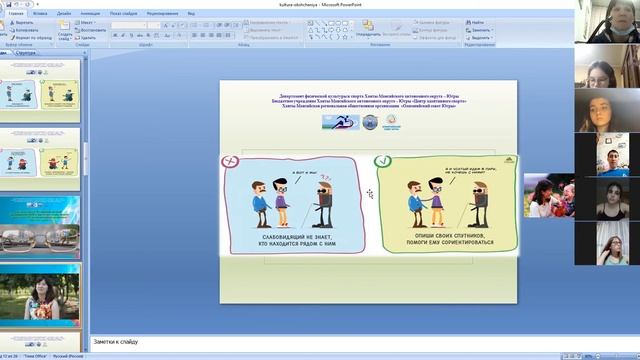Toggle bold formatting
Viewport: 640px width, 360px height.
[x=115, y=36]
